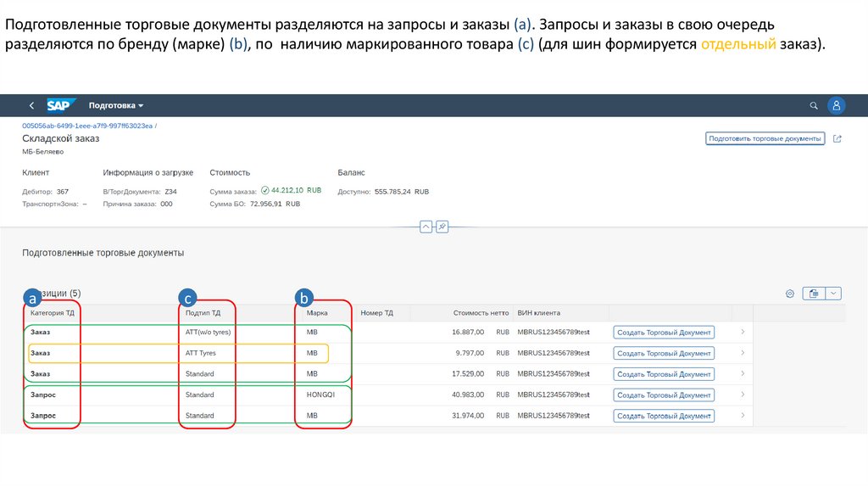
Task: Select the HONGQI brand cell
Action: tap(320, 395)
